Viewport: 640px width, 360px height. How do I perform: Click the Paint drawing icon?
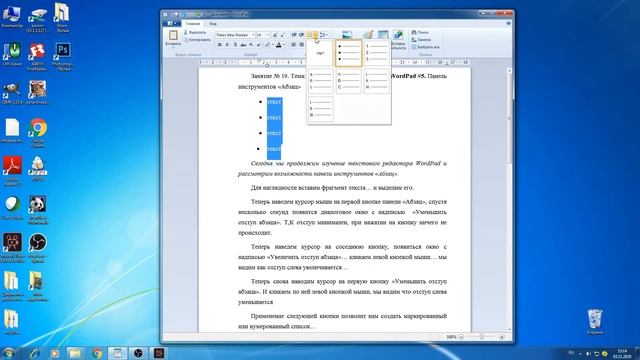(x=369, y=35)
